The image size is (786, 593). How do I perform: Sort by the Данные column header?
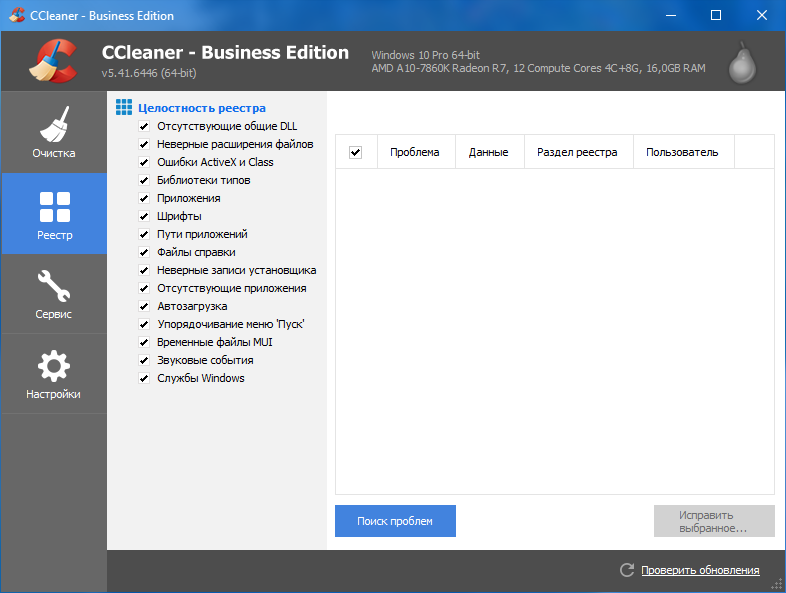pos(490,152)
